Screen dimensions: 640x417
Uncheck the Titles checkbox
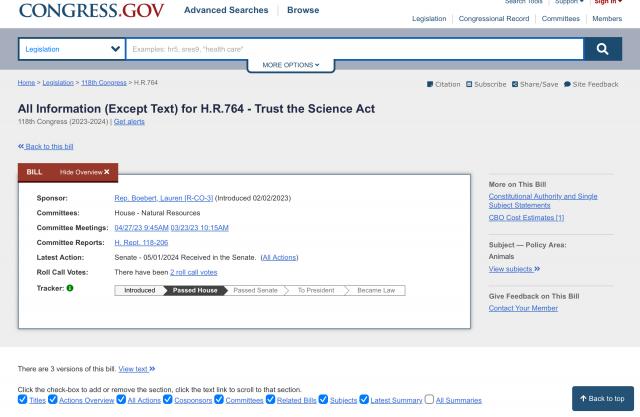pyautogui.click(x=24, y=400)
